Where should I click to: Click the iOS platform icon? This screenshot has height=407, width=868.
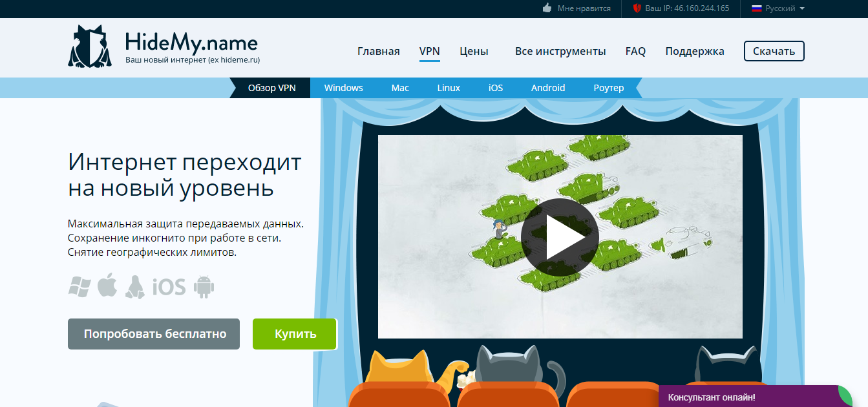(x=169, y=287)
